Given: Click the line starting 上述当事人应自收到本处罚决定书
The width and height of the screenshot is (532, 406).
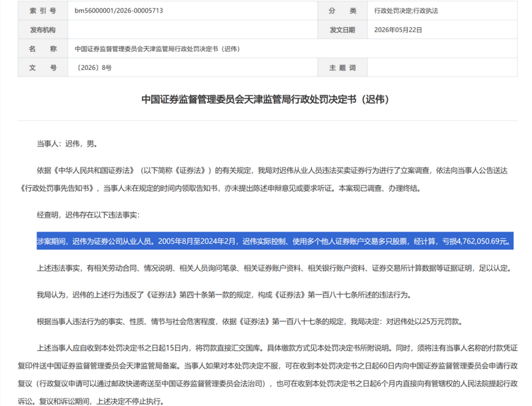Looking at the screenshot, I should [277, 348].
